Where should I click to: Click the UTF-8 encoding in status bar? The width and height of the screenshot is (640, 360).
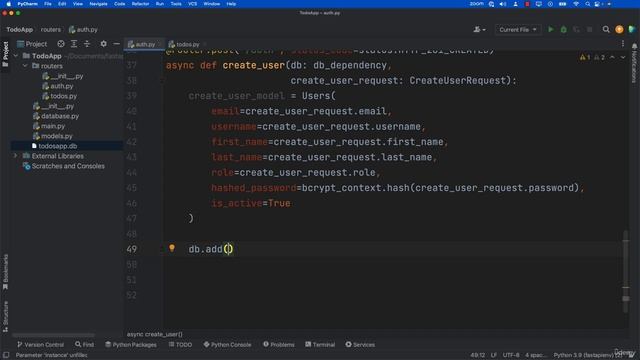[511, 355]
